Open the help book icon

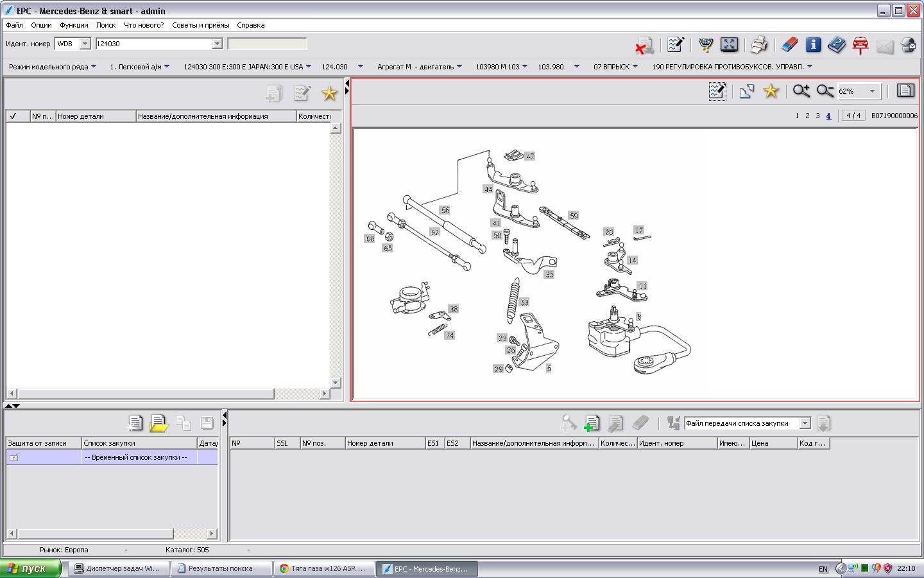click(x=837, y=44)
